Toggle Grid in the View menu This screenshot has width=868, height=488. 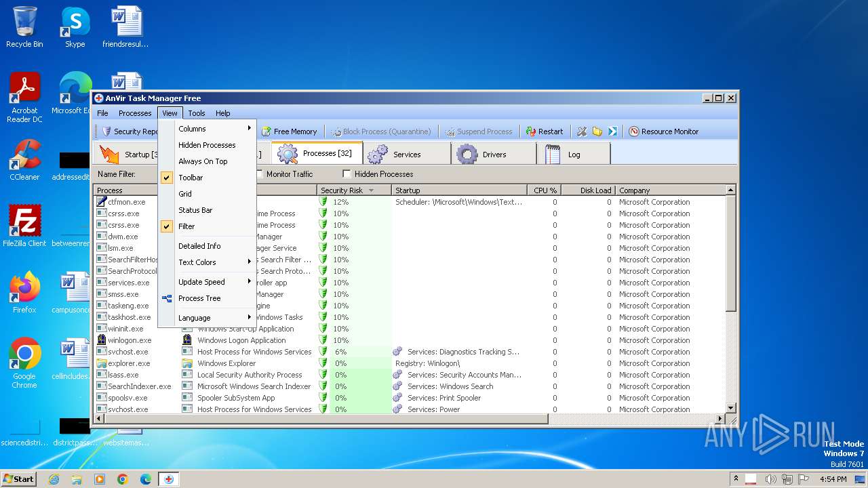click(207, 194)
